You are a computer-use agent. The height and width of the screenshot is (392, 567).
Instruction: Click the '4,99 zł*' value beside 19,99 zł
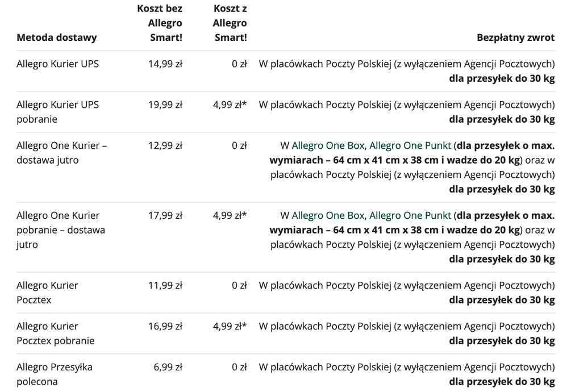pos(230,105)
